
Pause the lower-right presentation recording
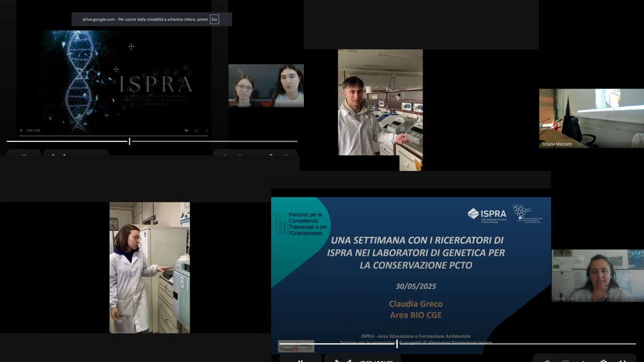click(x=300, y=359)
